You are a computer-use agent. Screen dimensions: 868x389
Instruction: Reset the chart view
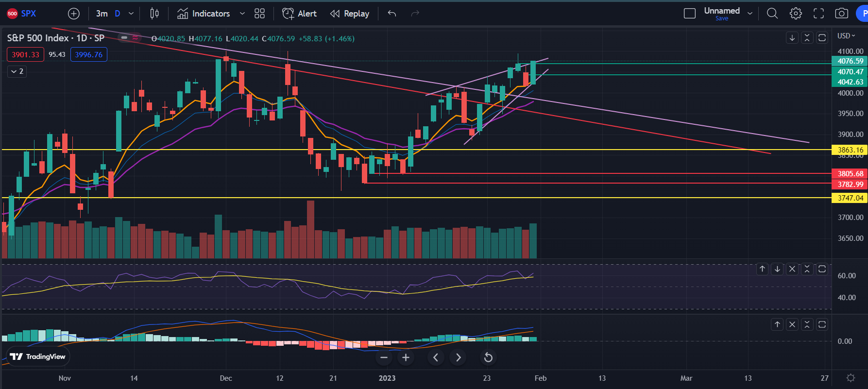(488, 358)
